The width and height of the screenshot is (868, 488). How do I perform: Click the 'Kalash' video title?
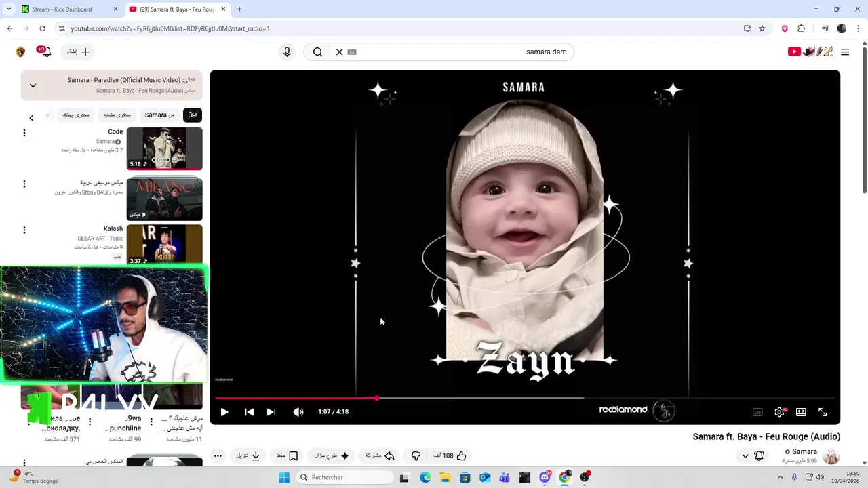pyautogui.click(x=113, y=229)
